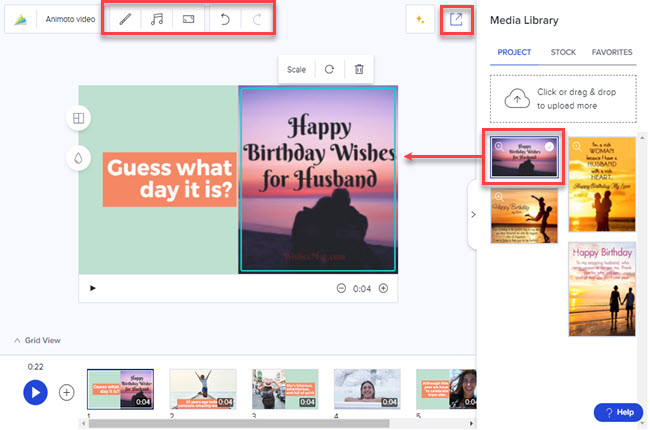Rotate the selected image
The width and height of the screenshot is (650, 430).
pyautogui.click(x=329, y=69)
